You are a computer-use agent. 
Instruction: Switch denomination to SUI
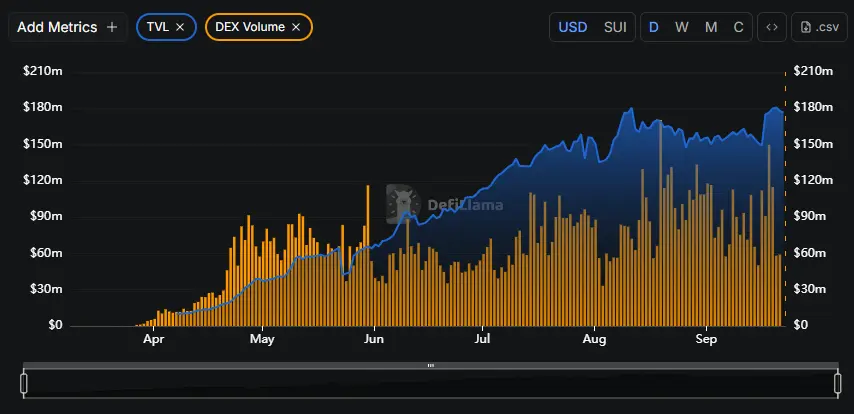pos(615,27)
